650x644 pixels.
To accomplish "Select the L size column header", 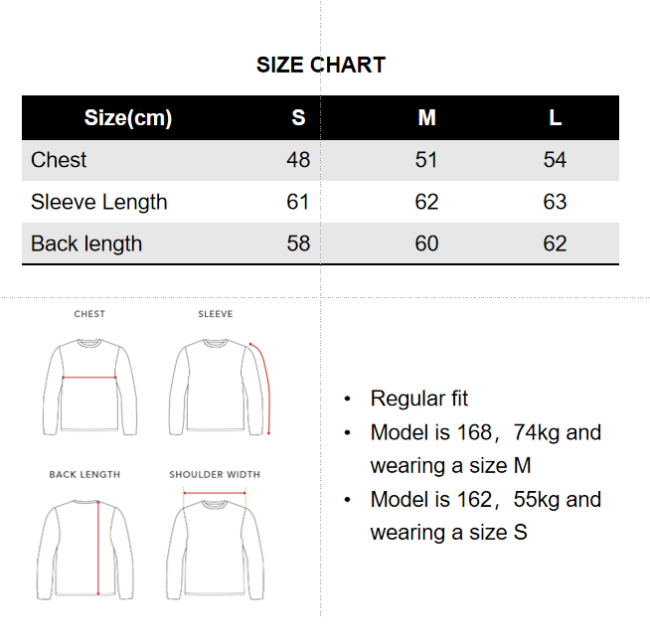I will 555,118.
